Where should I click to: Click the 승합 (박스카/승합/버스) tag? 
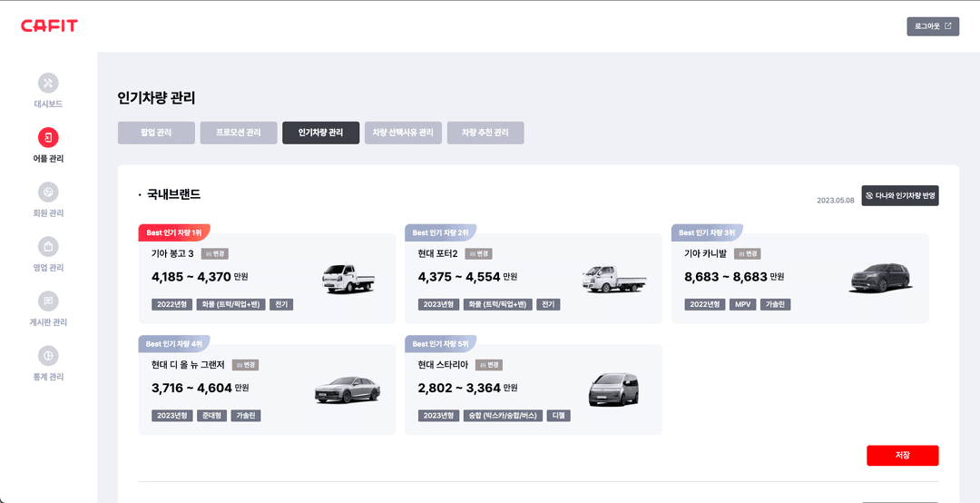[503, 416]
